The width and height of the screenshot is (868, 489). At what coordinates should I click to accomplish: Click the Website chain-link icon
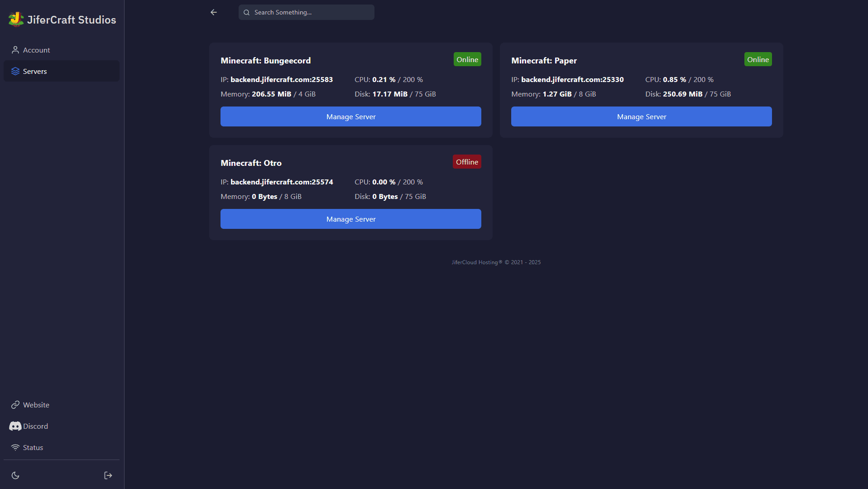pyautogui.click(x=15, y=405)
